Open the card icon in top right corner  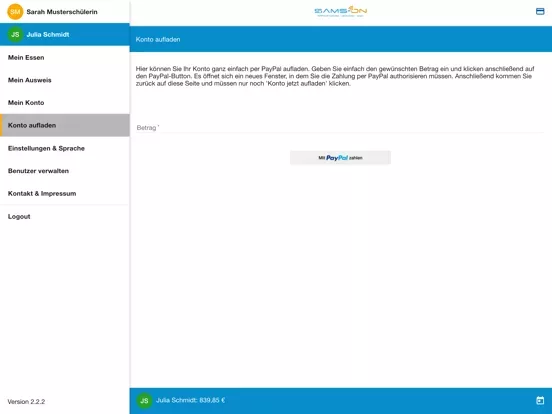[540, 12]
